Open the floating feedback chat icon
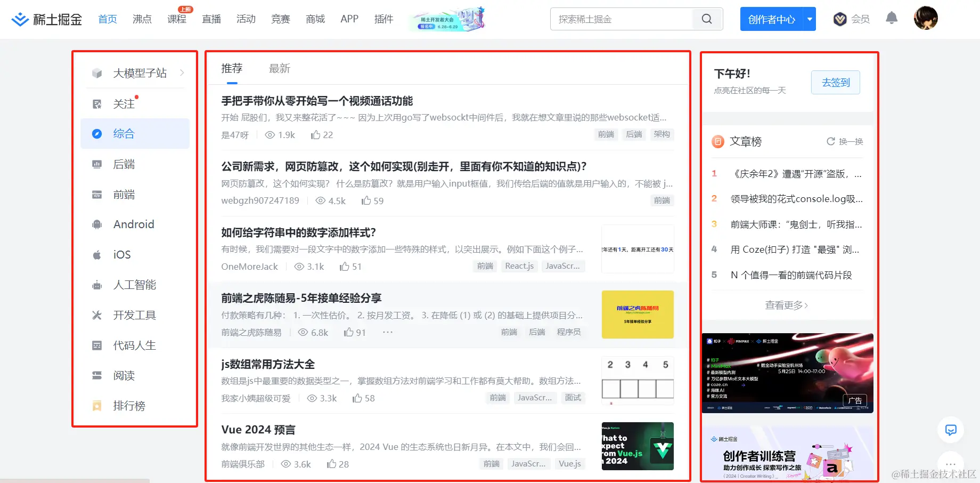 tap(951, 430)
